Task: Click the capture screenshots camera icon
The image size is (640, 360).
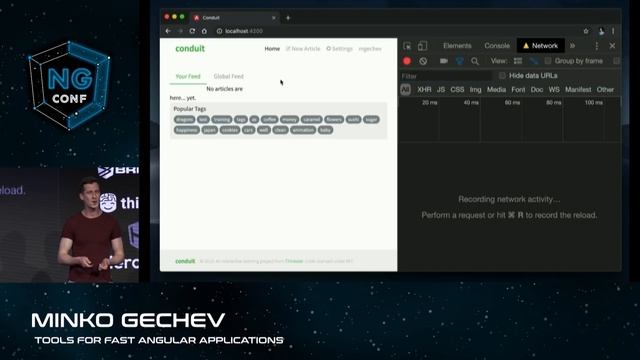Action: coord(444,61)
